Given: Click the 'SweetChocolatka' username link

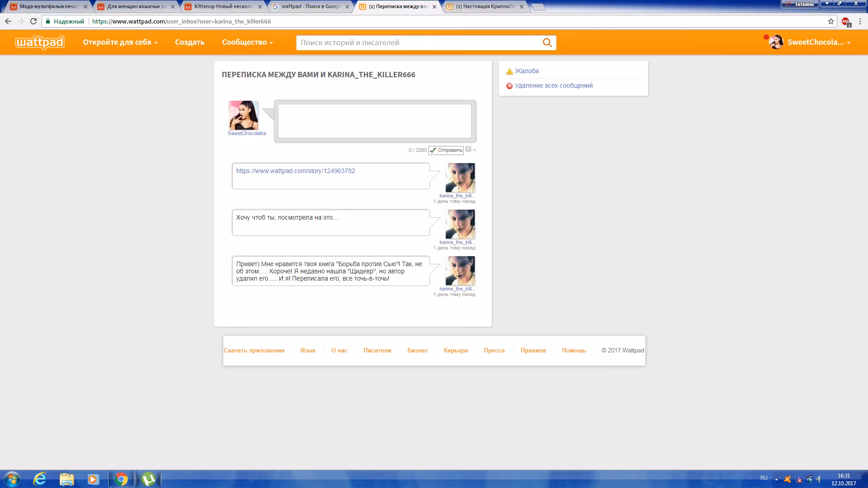Looking at the screenshot, I should [247, 134].
